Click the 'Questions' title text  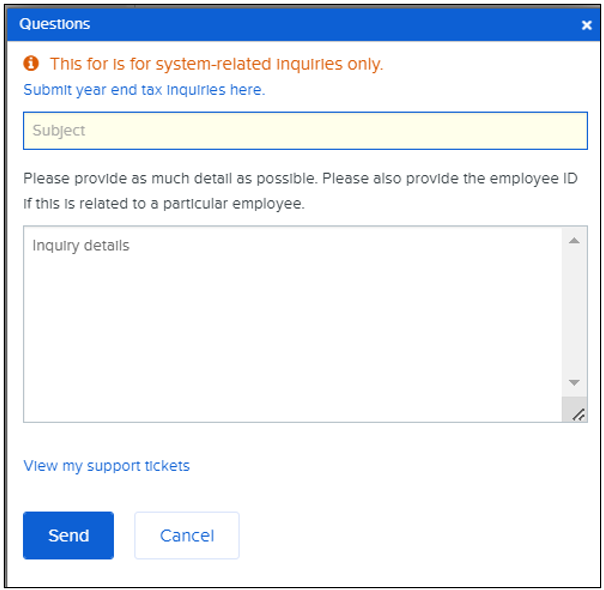click(55, 24)
